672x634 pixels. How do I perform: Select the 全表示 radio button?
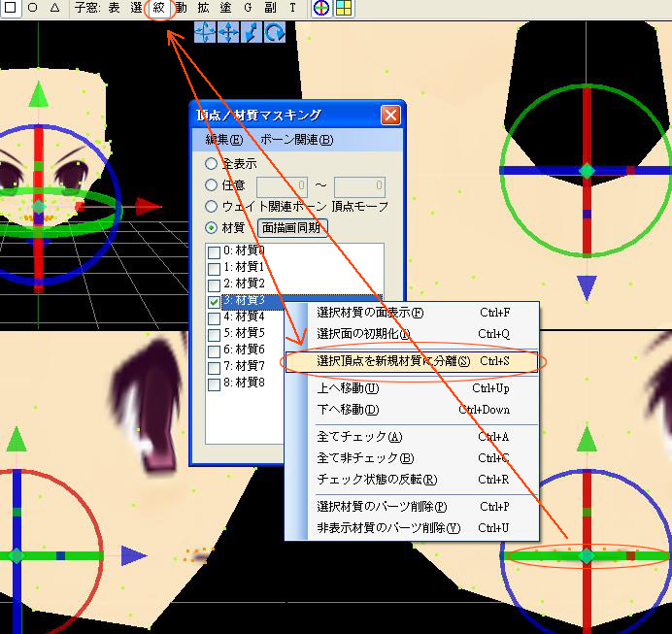[x=211, y=164]
